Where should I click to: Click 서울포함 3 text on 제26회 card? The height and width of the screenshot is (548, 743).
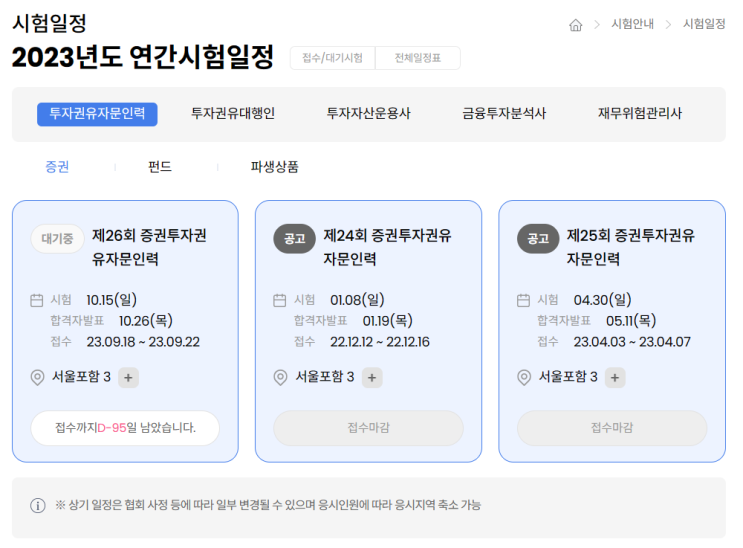coord(81,377)
